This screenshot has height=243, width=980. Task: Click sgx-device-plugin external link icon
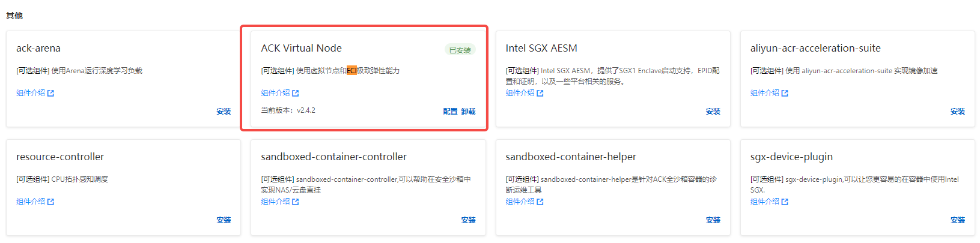point(785,202)
